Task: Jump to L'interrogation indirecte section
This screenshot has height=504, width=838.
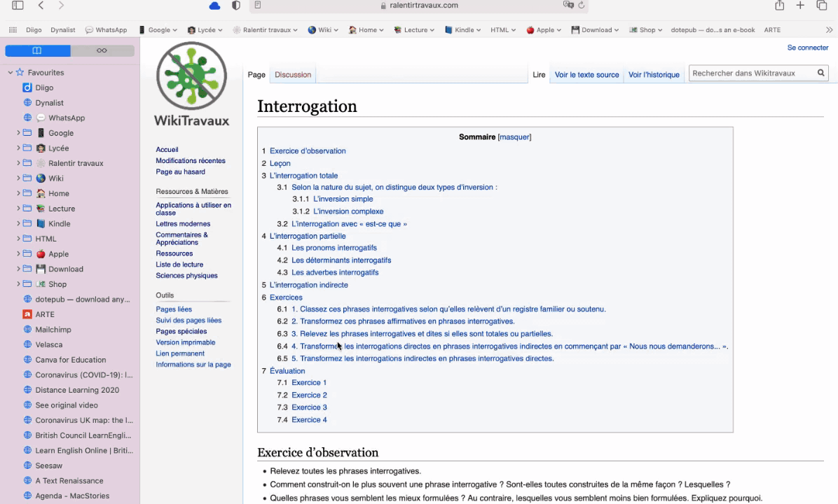Action: point(309,285)
